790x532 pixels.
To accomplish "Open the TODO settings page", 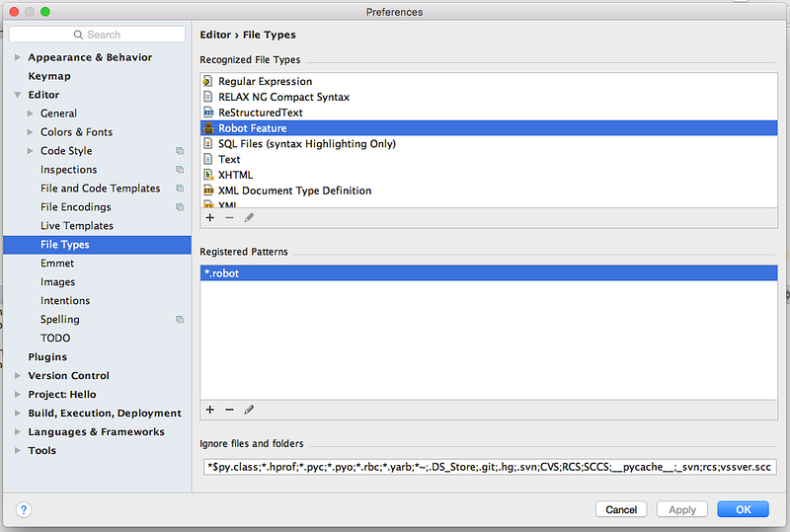I will click(x=55, y=338).
